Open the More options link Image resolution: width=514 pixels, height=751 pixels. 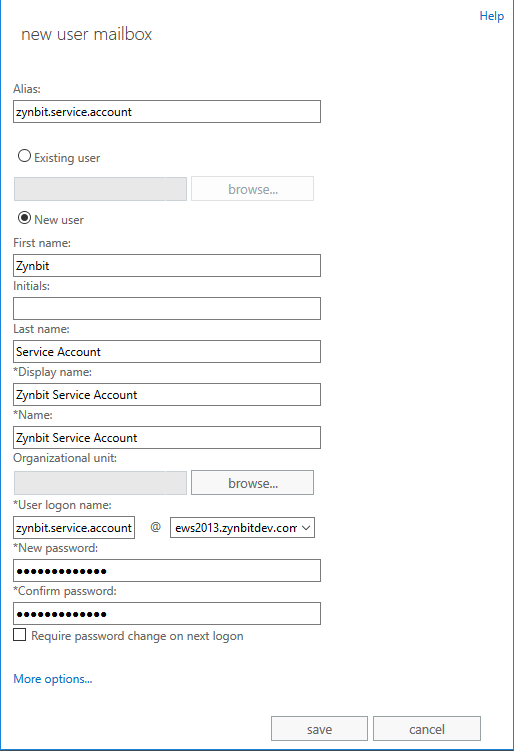point(53,679)
